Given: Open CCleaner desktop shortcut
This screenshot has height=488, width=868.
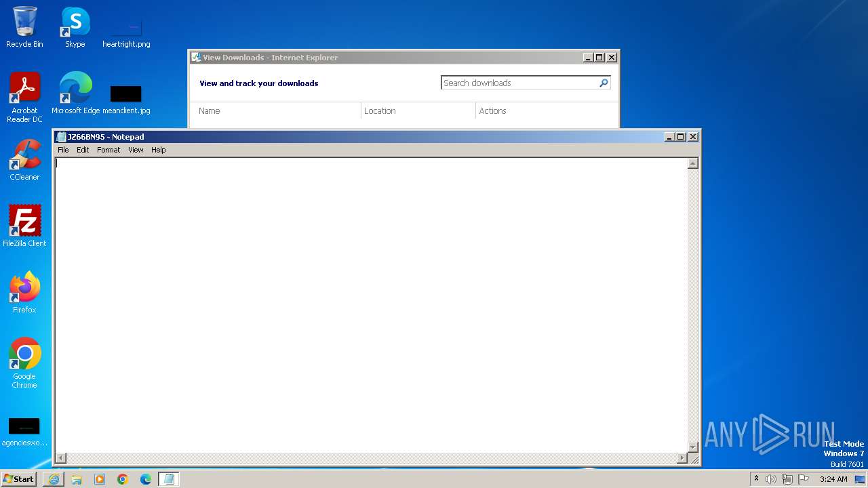Looking at the screenshot, I should pyautogui.click(x=24, y=160).
